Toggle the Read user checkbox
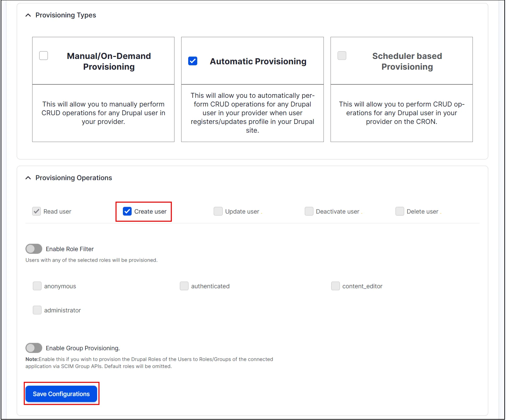The width and height of the screenshot is (506, 420). pyautogui.click(x=37, y=211)
